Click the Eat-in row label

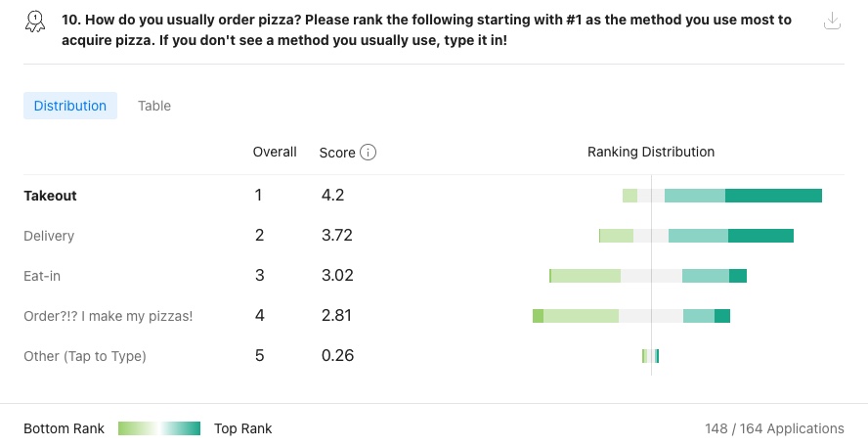tap(42, 276)
